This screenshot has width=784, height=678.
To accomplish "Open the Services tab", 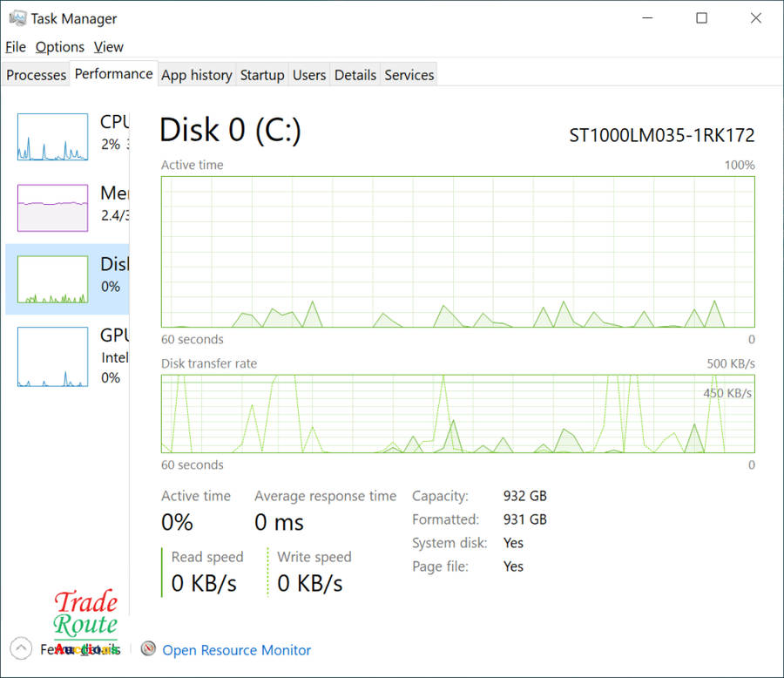I will coord(409,75).
